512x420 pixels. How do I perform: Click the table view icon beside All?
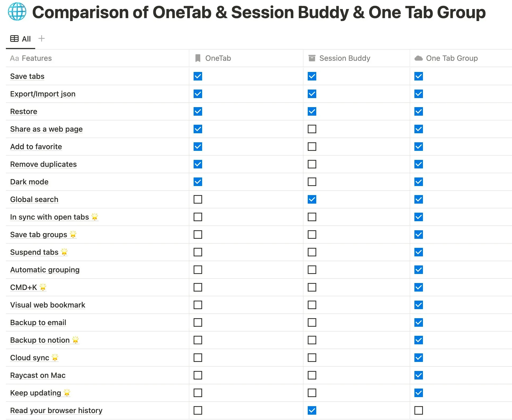(14, 38)
